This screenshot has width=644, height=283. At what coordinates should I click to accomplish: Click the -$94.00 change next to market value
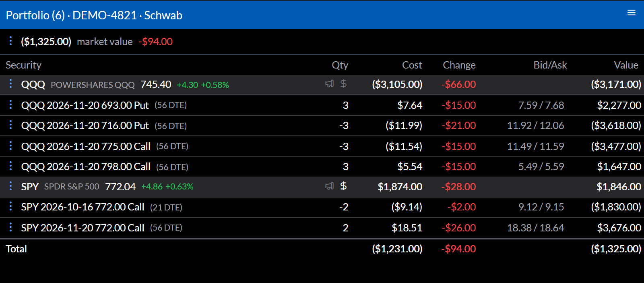pyautogui.click(x=155, y=42)
